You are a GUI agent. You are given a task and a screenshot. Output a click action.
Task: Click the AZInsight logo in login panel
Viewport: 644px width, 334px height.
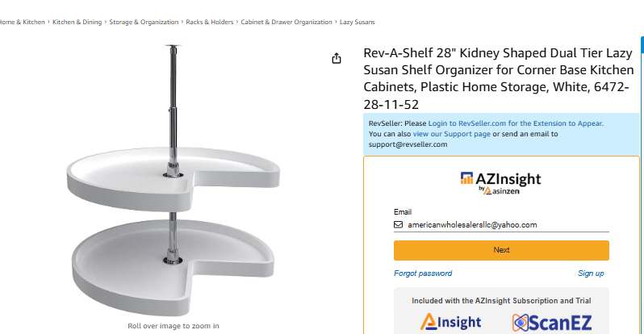[500, 179]
